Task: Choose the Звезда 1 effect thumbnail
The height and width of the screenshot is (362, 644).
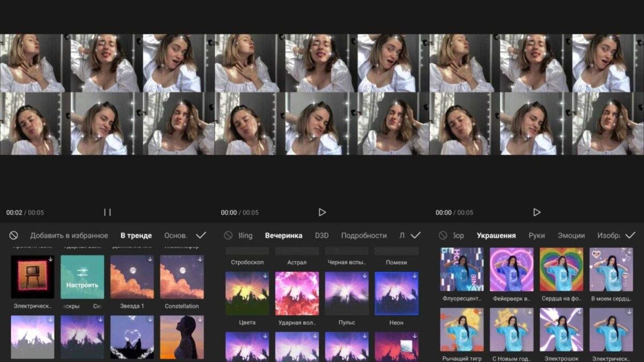Action: tap(132, 277)
